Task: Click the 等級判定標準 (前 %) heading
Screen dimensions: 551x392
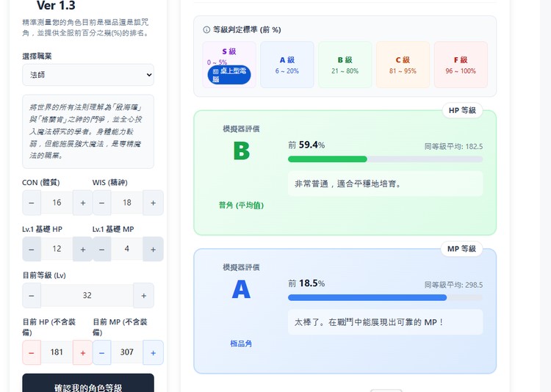Action: click(x=247, y=30)
